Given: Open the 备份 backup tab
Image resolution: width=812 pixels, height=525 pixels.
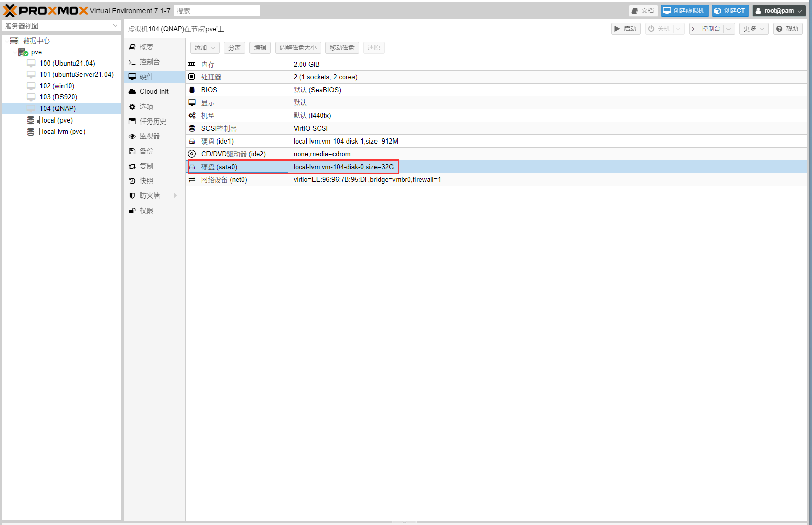Looking at the screenshot, I should click(x=155, y=151).
